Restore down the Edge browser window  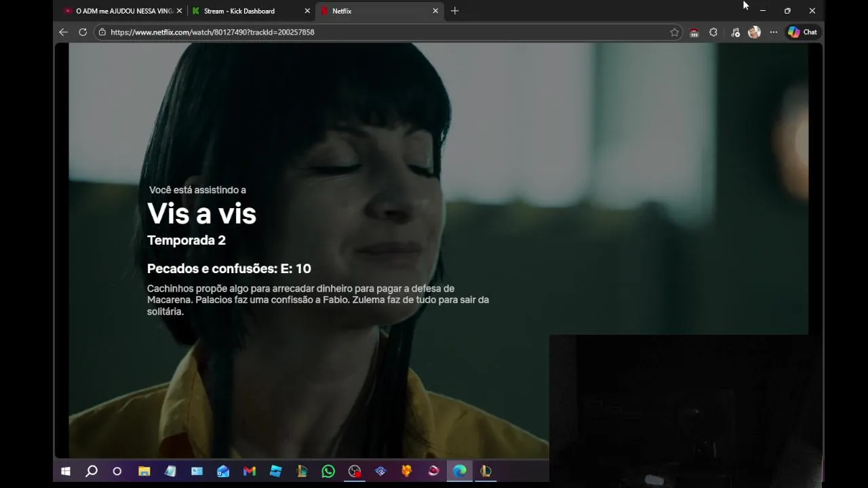(x=787, y=11)
